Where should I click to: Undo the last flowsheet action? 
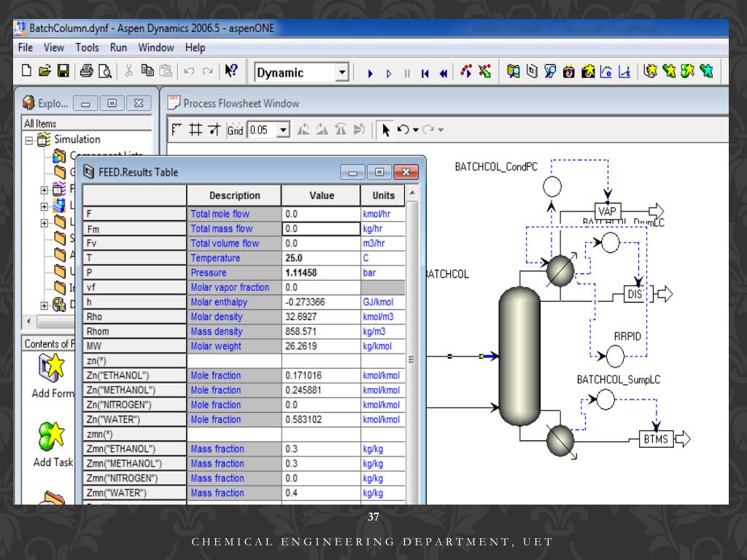pyautogui.click(x=403, y=130)
